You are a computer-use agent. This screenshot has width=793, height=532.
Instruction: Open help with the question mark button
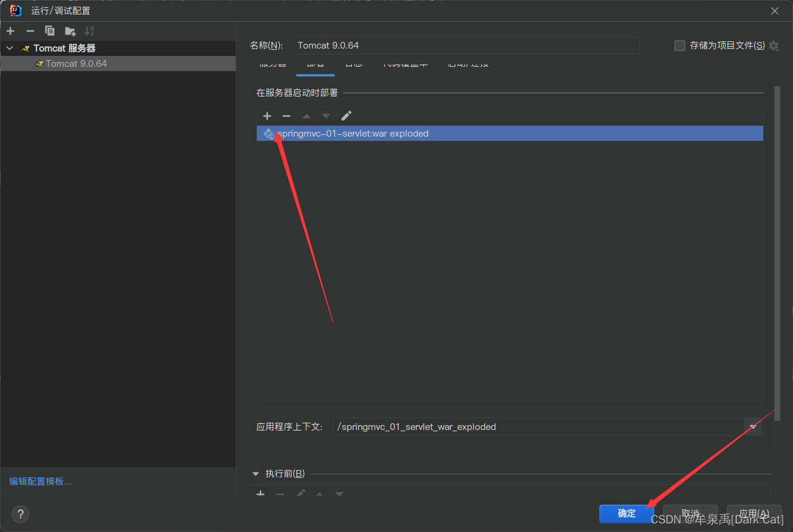[20, 514]
